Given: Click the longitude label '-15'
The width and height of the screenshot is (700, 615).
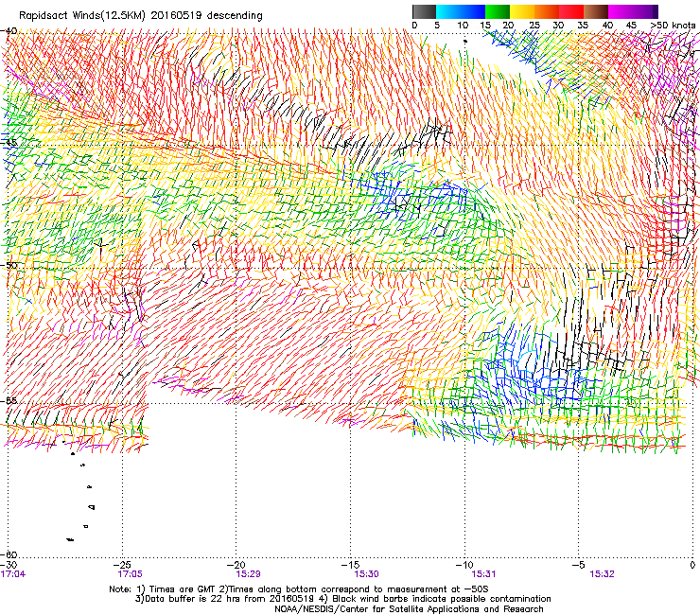Looking at the screenshot, I should point(350,565).
